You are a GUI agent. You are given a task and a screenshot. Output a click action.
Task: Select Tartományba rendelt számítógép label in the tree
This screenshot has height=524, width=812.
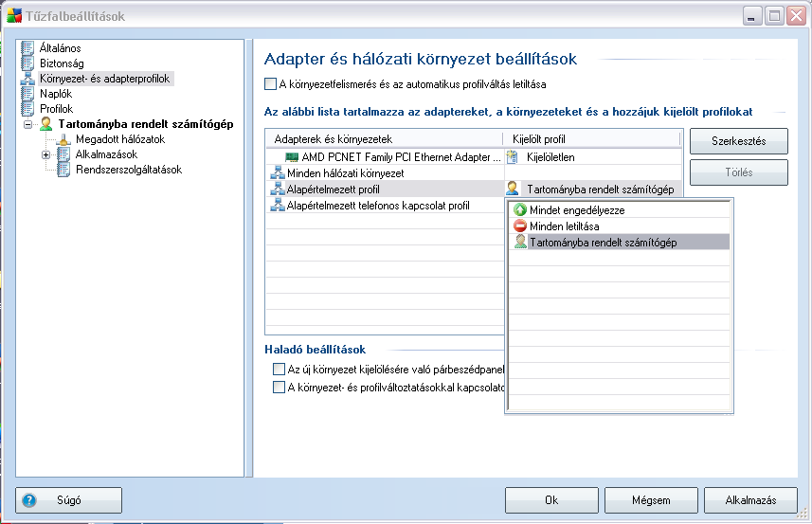coord(146,124)
